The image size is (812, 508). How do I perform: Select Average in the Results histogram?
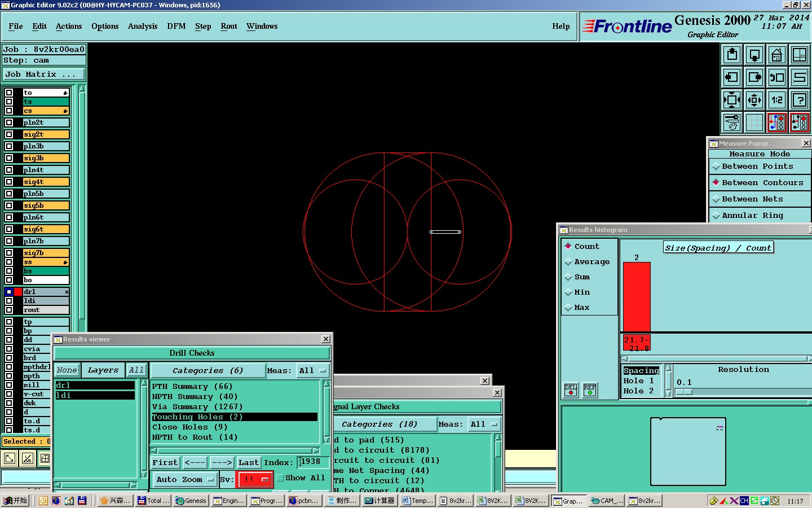(592, 262)
